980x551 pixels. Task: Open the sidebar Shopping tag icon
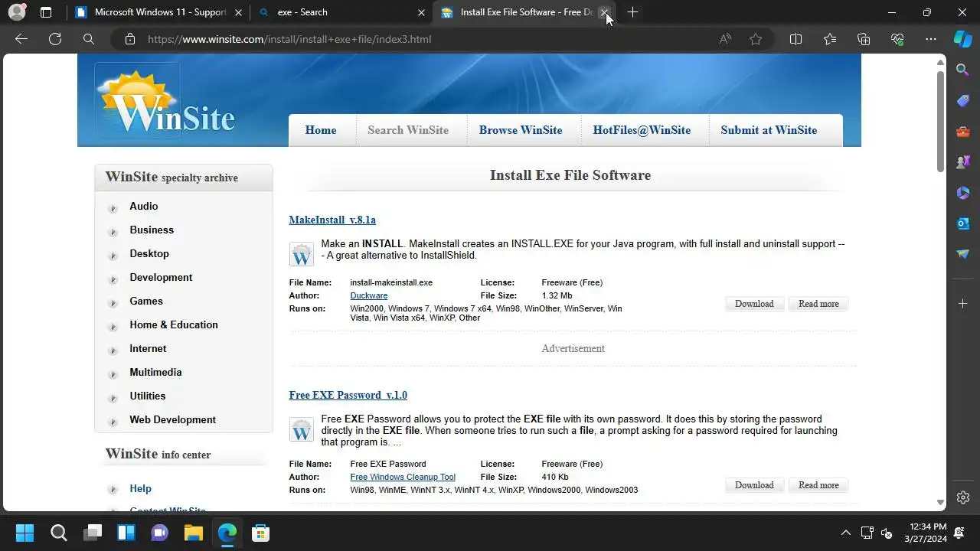click(963, 101)
